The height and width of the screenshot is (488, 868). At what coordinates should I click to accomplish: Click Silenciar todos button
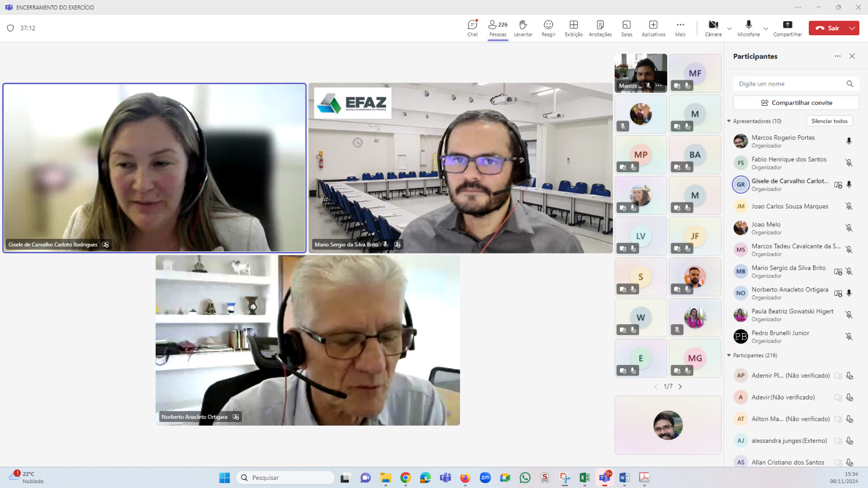(829, 121)
